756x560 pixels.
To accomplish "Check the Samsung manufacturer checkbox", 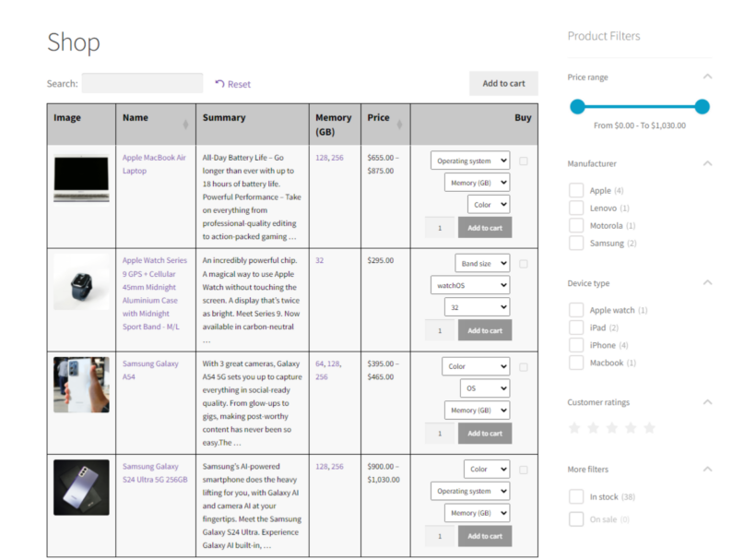I will [577, 243].
